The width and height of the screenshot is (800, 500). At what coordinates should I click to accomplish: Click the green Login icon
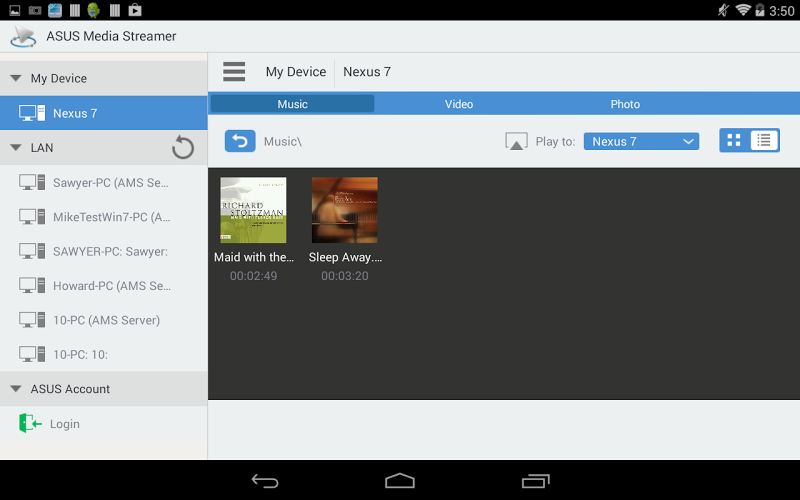[30, 423]
